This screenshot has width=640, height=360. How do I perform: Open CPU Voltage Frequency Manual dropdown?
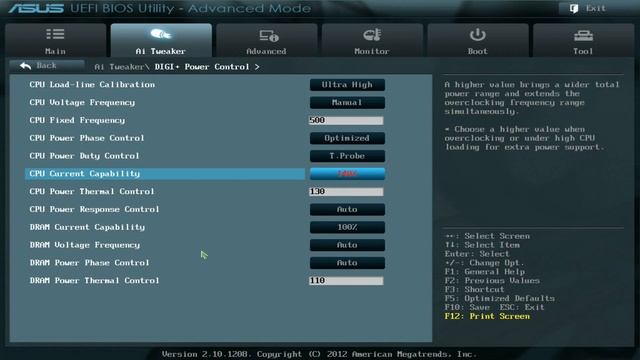[347, 102]
